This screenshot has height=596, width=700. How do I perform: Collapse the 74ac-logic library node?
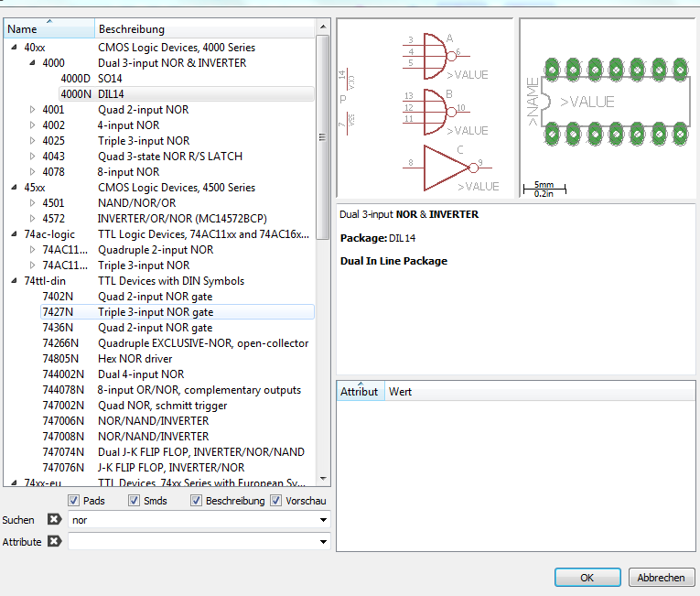15,234
